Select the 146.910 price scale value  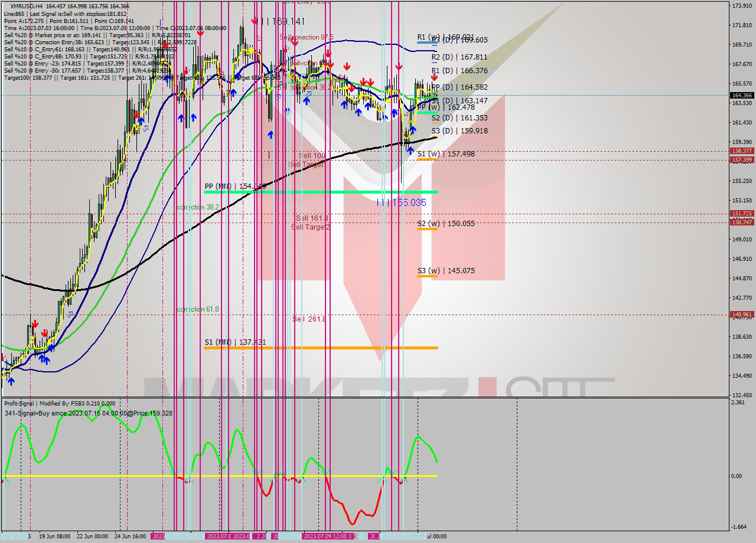(x=742, y=259)
